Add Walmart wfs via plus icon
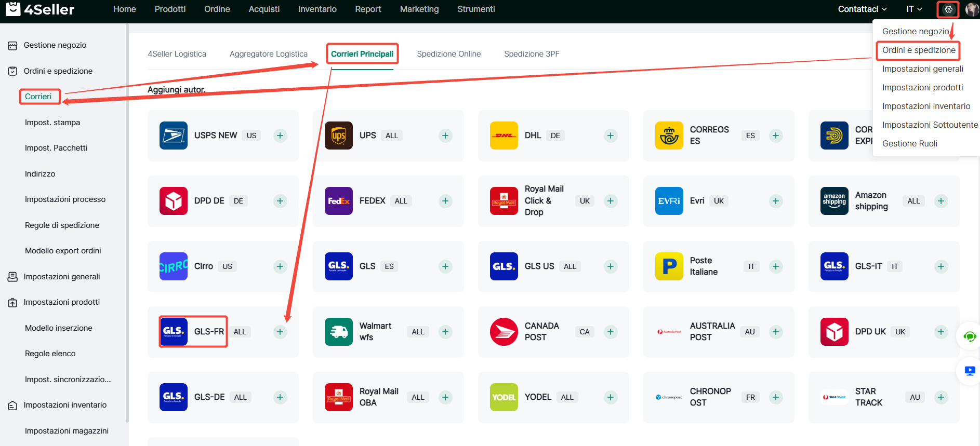This screenshot has width=980, height=446. click(x=445, y=332)
